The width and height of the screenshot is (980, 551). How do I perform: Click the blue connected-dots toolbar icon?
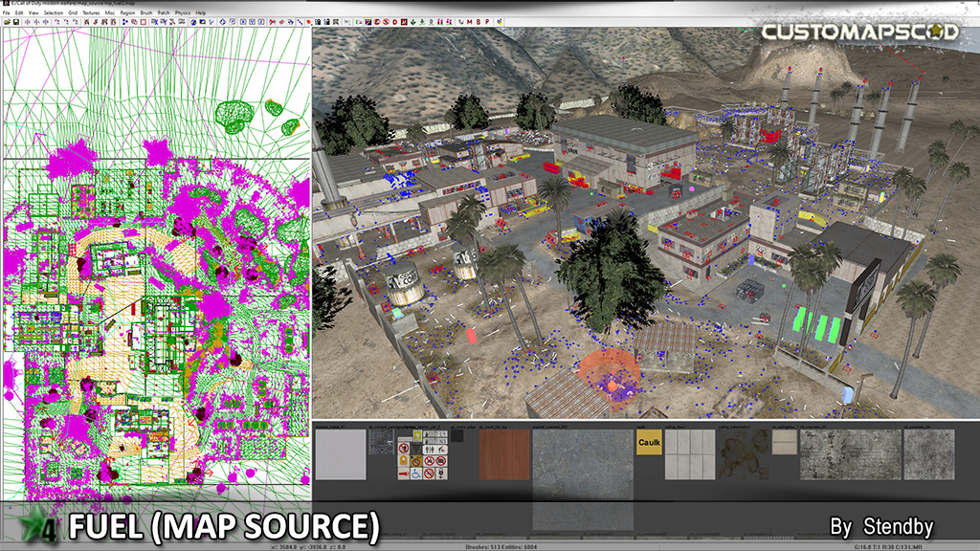coord(125,22)
